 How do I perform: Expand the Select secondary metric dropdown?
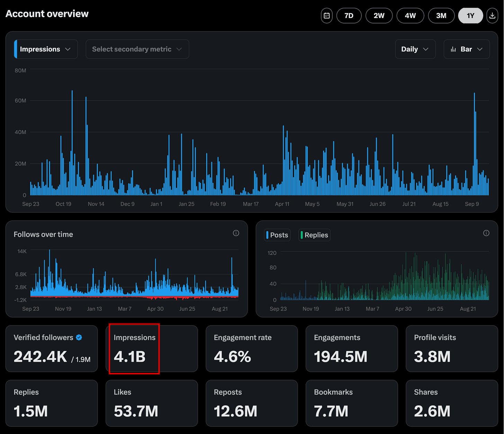click(137, 49)
